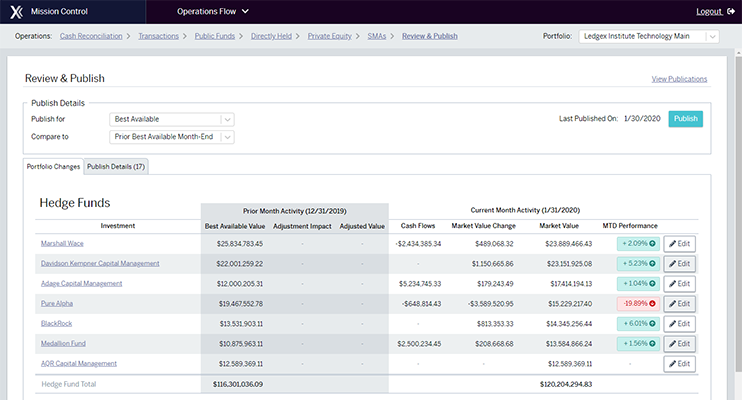Click the Cash Flows column header
The image size is (742, 400).
(x=418, y=226)
